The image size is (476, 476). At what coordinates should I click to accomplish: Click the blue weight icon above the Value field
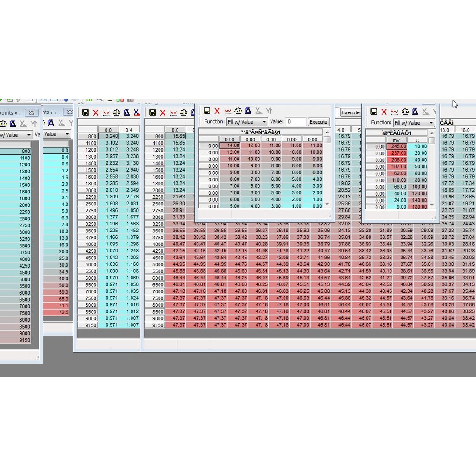248,111
